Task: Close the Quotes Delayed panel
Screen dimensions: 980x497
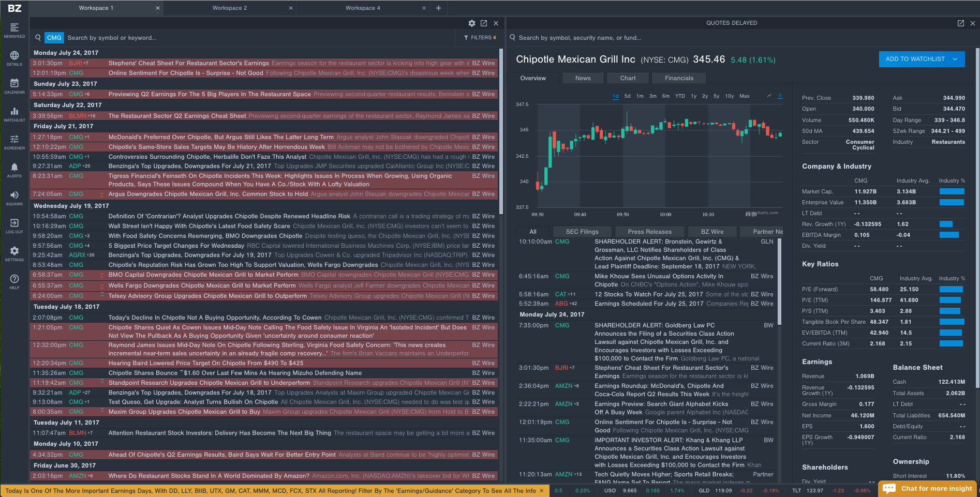Action: point(973,23)
